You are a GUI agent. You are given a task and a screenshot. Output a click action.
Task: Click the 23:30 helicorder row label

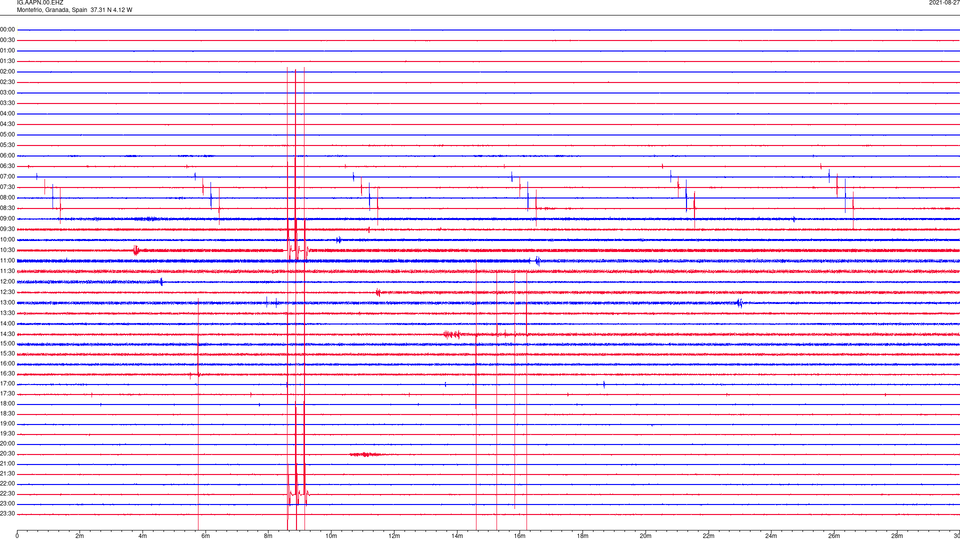click(8, 514)
